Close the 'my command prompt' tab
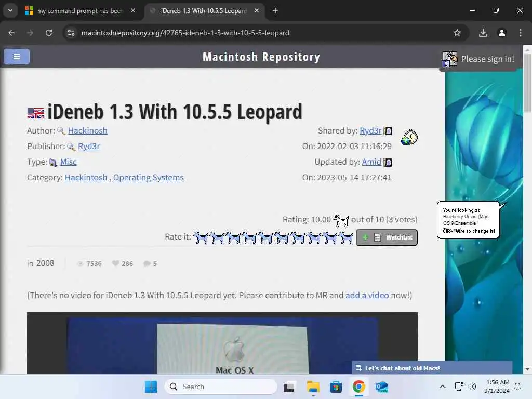Screen dimensions: 532x399 (133, 11)
